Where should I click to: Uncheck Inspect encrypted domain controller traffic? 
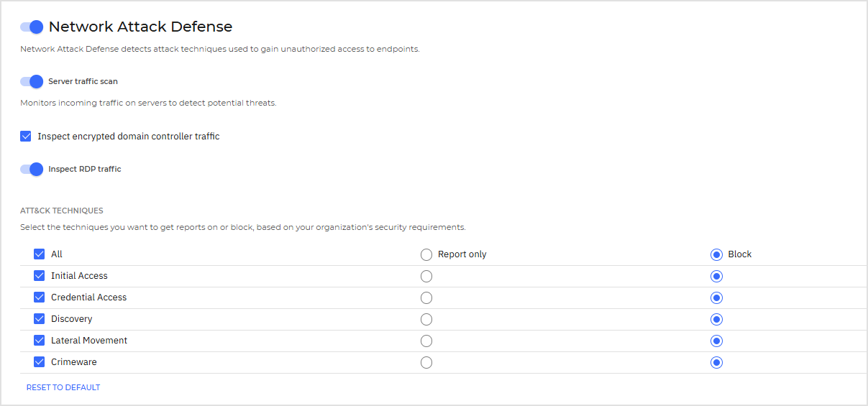pos(26,137)
